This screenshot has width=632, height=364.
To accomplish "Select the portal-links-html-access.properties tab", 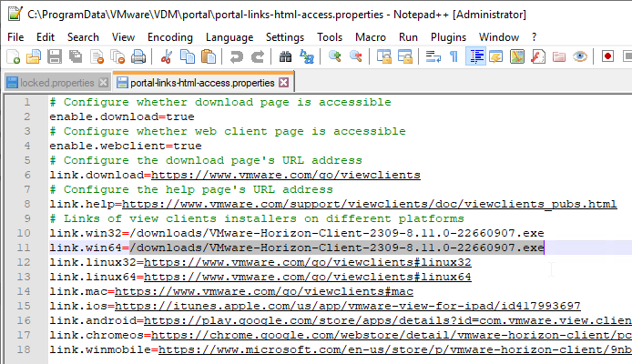I will tap(202, 83).
